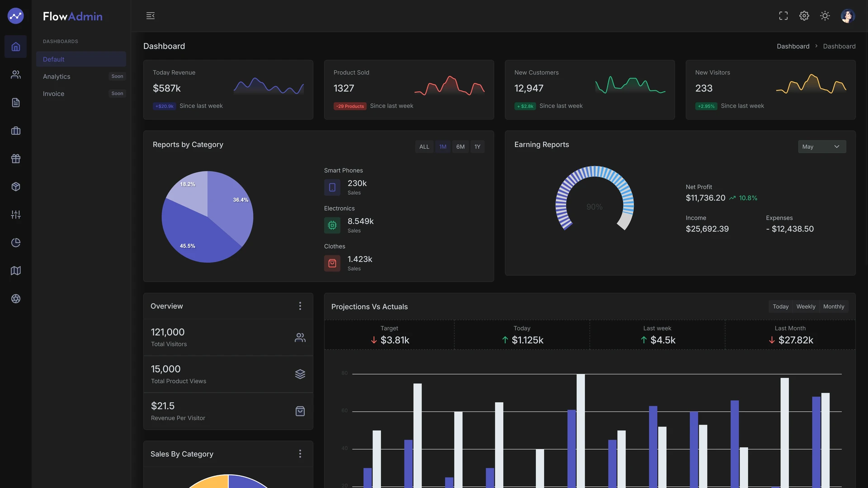
Task: Open Sales By Category three-dot menu
Action: (x=300, y=454)
